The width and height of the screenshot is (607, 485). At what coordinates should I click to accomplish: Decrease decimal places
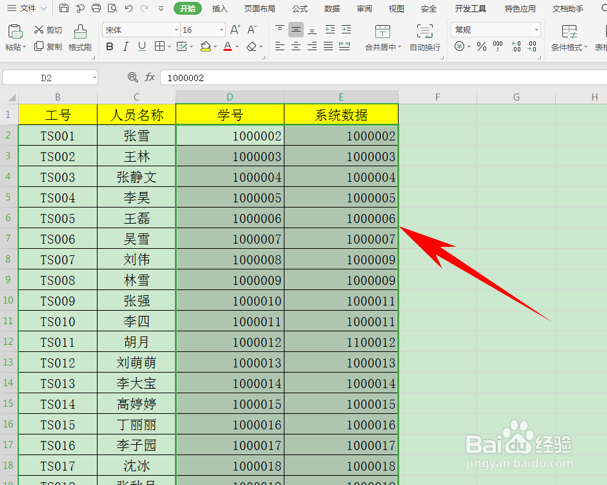532,47
